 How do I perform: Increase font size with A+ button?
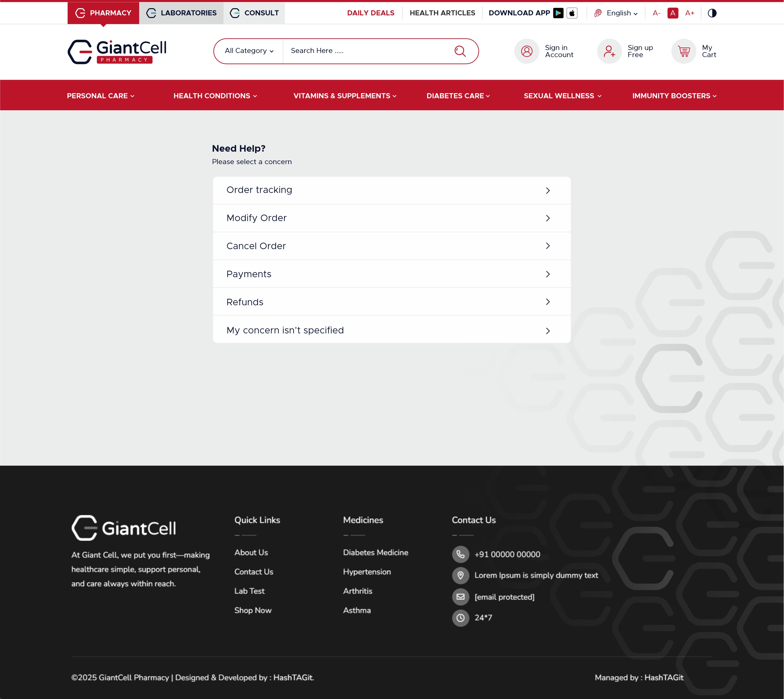(x=690, y=13)
